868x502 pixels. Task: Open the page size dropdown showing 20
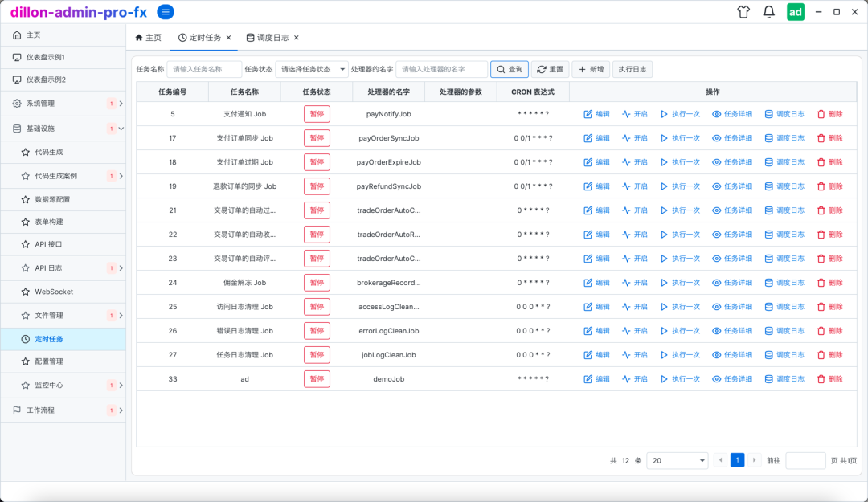click(677, 461)
